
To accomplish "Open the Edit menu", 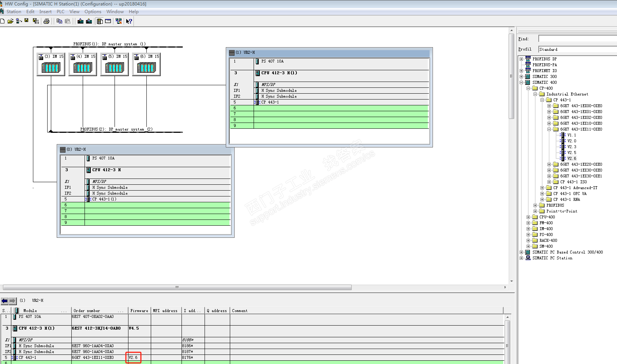I will click(x=30, y=12).
